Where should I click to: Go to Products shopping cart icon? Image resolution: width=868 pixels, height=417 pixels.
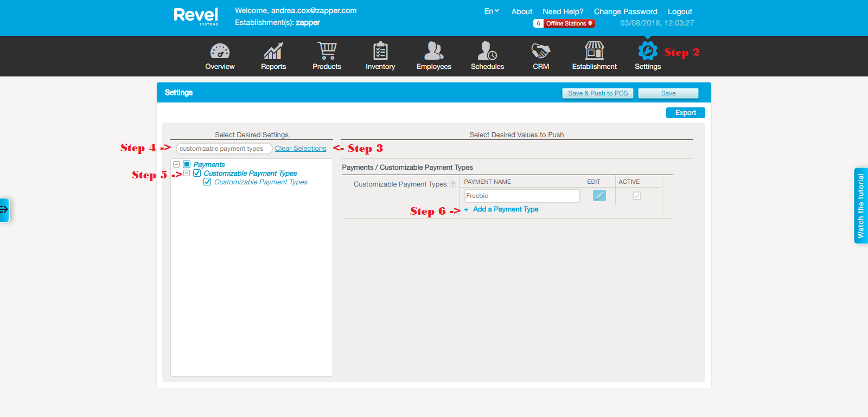327,51
